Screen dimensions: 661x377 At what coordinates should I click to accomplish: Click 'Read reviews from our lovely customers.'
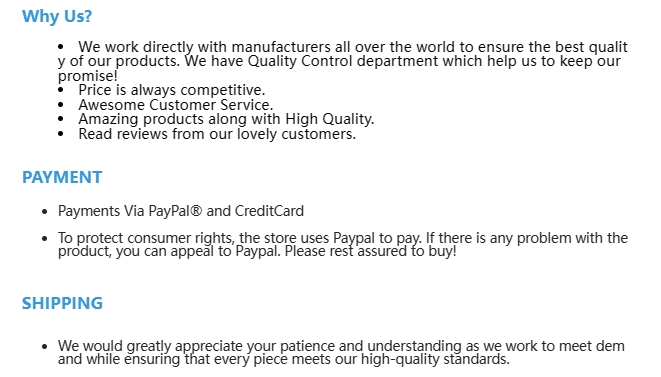click(217, 134)
